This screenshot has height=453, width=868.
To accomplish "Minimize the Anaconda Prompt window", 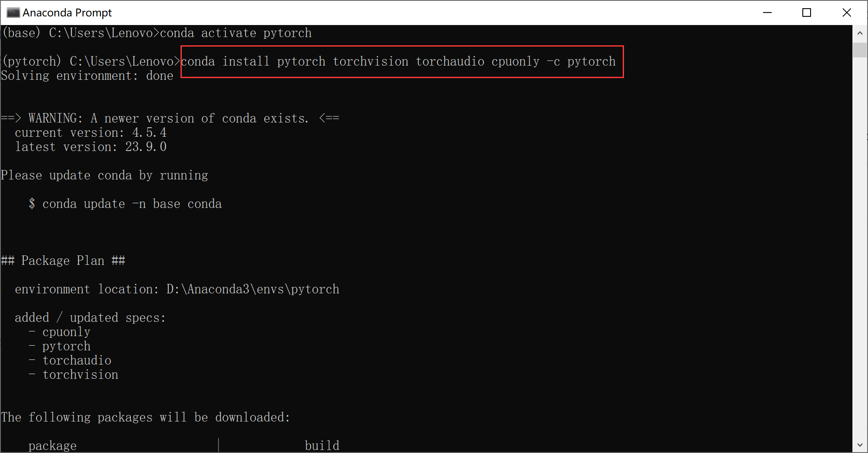I will click(767, 13).
